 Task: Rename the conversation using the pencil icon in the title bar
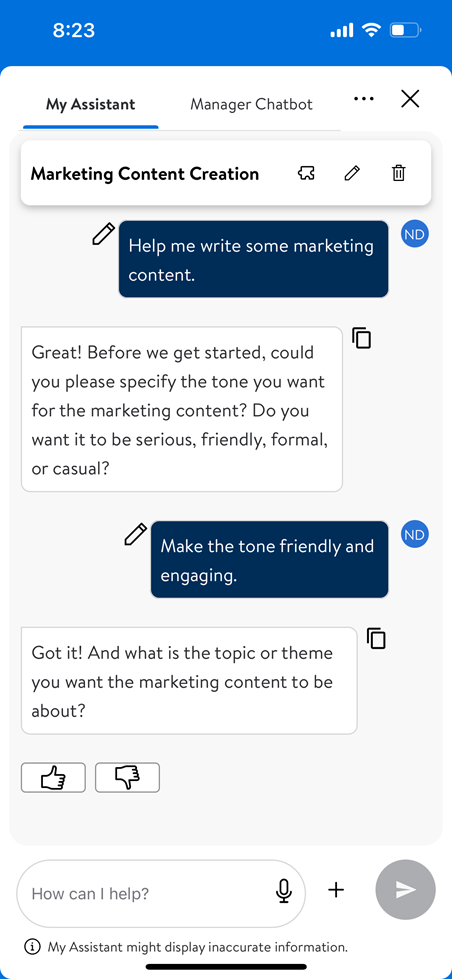point(352,173)
